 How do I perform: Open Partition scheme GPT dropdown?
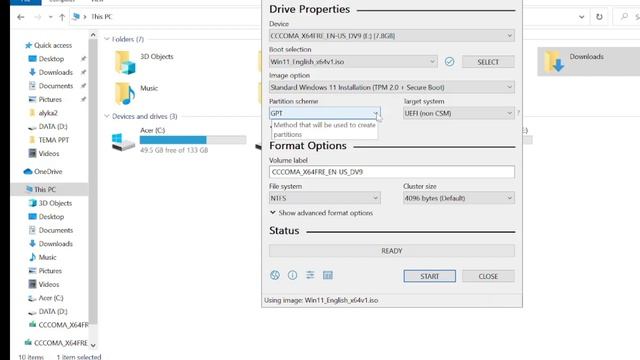pyautogui.click(x=324, y=113)
